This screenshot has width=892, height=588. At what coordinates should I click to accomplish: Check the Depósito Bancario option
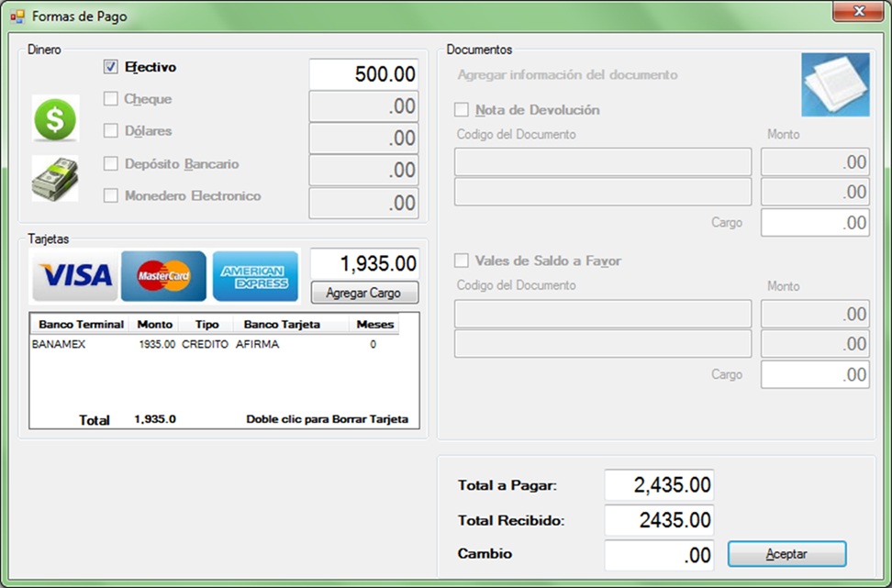111,164
